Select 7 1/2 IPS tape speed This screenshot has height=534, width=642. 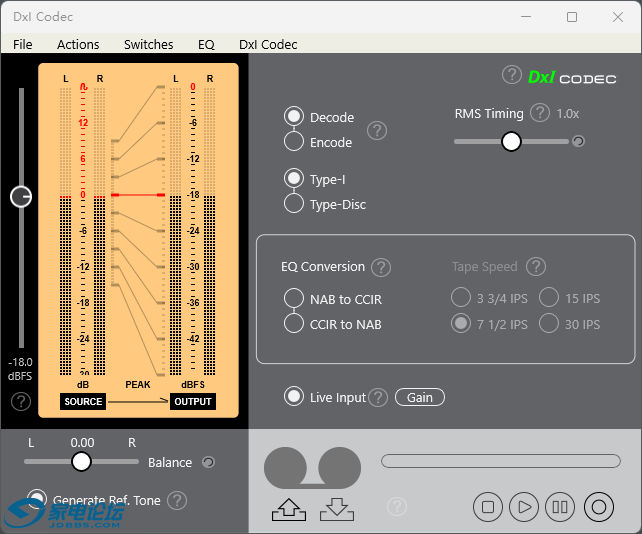[461, 324]
